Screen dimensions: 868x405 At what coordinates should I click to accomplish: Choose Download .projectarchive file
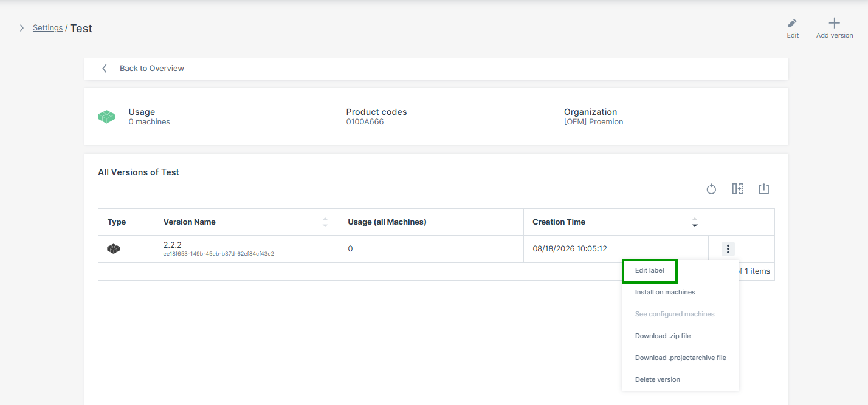tap(681, 358)
